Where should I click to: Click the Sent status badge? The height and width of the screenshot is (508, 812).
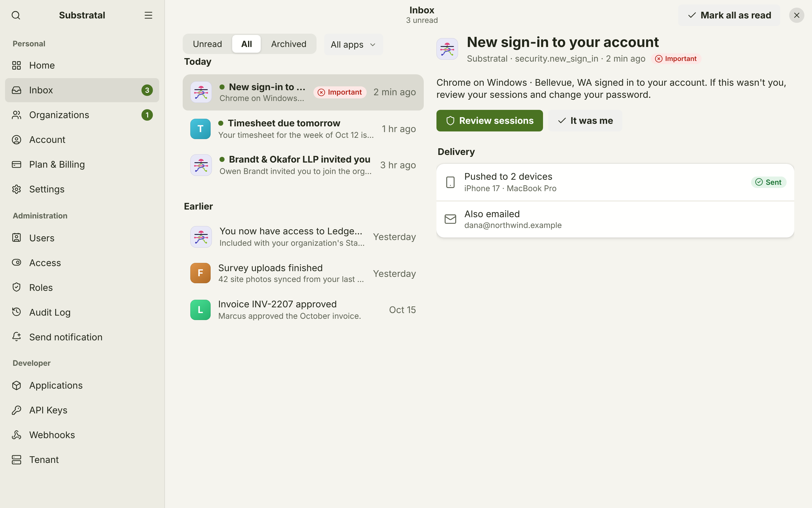point(768,182)
